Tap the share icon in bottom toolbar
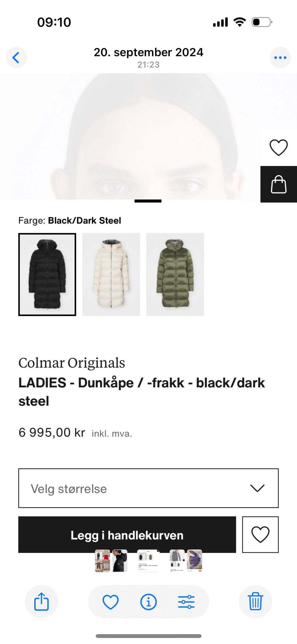Viewport: 297px width, 644px height. (x=41, y=602)
